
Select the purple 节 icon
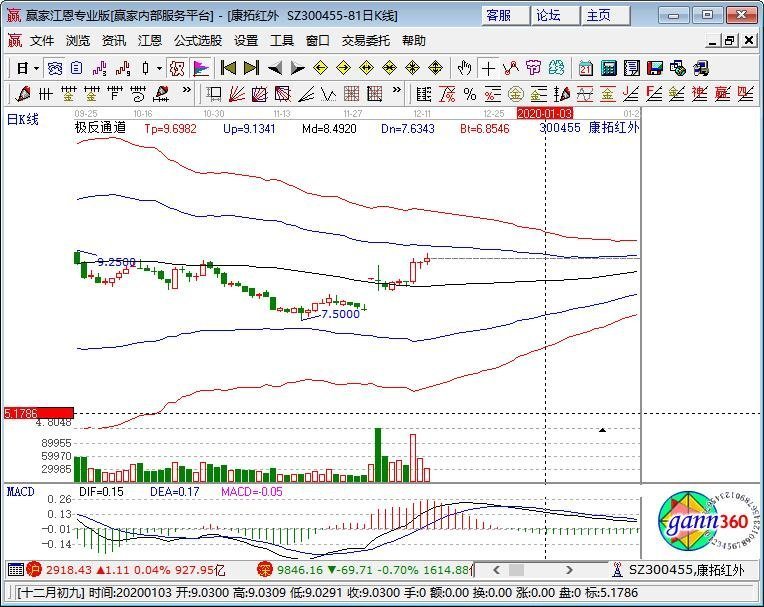(533, 68)
